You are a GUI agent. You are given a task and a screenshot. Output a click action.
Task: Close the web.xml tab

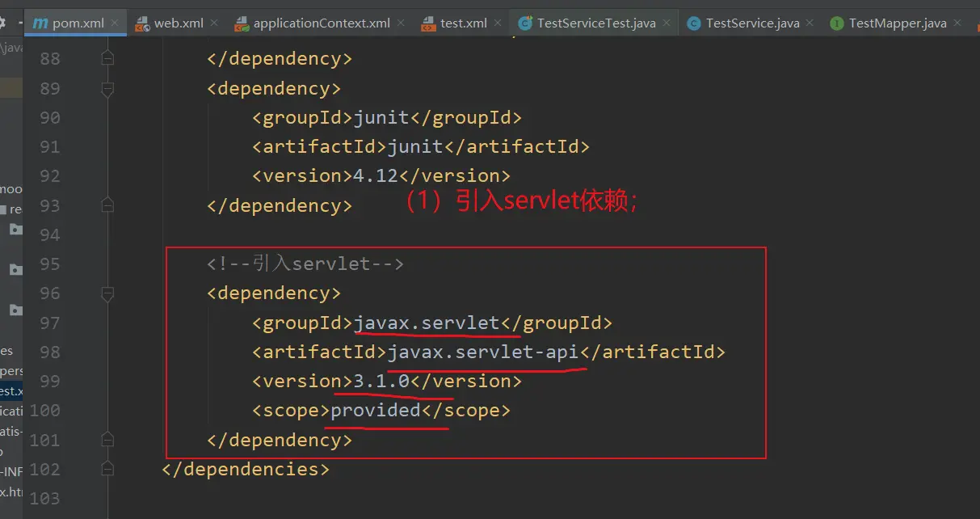[x=214, y=23]
